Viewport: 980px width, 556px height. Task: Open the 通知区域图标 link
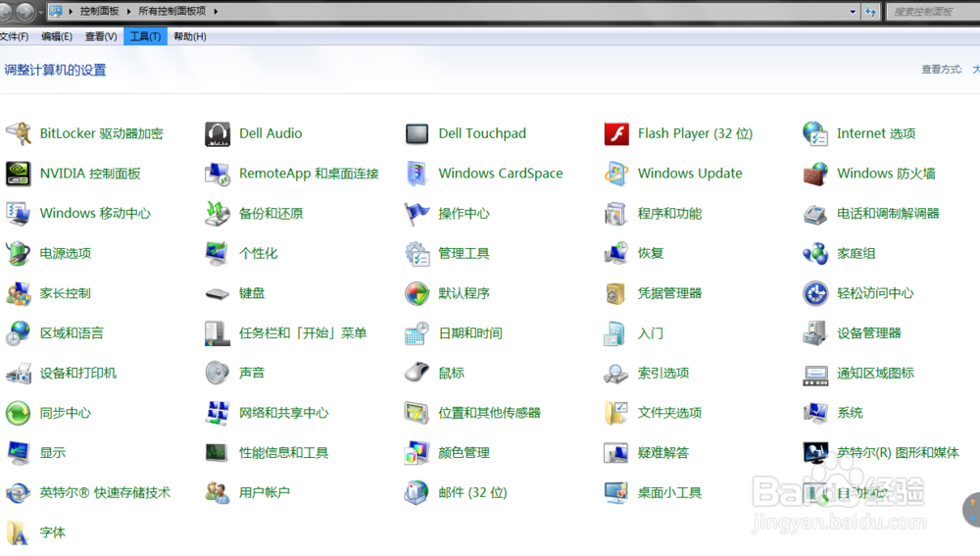tap(875, 373)
